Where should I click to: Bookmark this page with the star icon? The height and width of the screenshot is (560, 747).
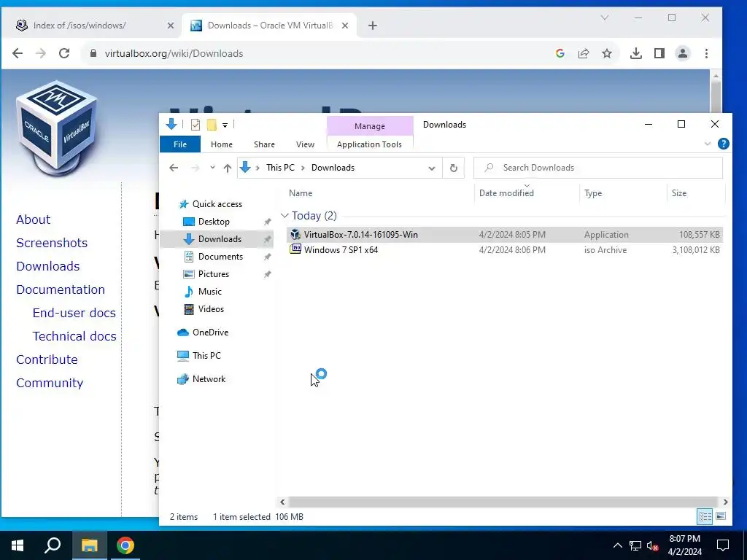pyautogui.click(x=606, y=53)
